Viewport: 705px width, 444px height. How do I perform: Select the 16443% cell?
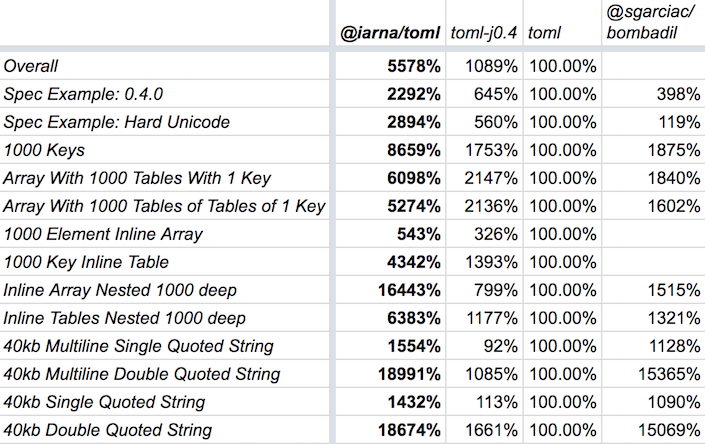coord(407,290)
